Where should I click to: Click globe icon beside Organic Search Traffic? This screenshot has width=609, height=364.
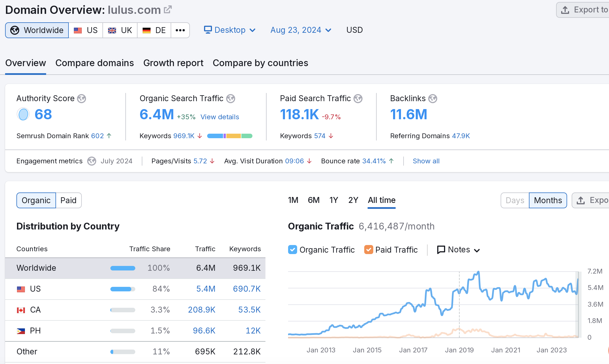231,99
